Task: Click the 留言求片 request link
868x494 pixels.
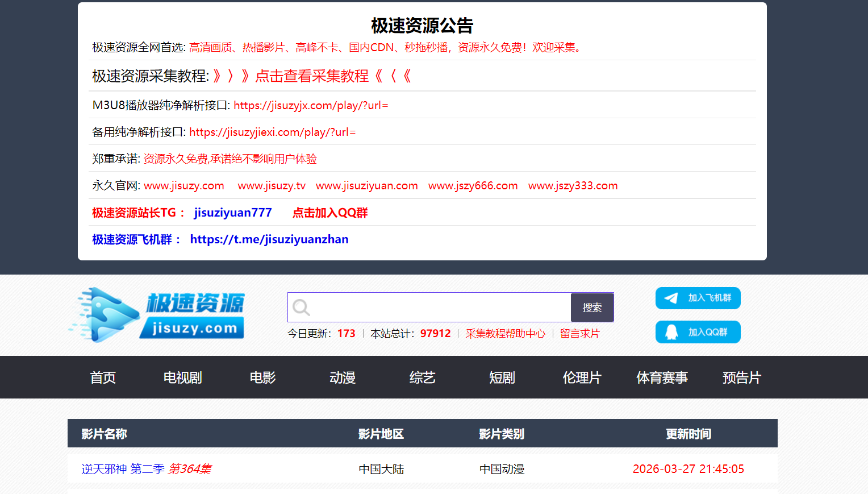Action: pyautogui.click(x=579, y=334)
